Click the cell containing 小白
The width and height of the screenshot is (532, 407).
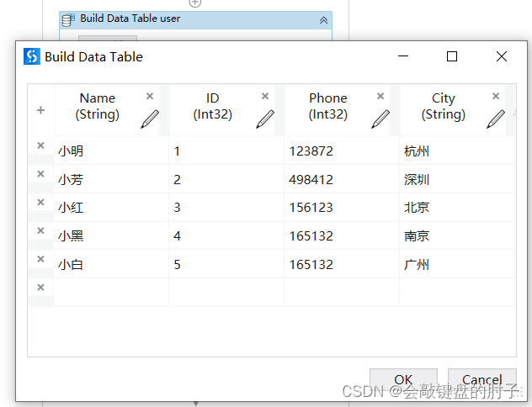click(x=111, y=264)
